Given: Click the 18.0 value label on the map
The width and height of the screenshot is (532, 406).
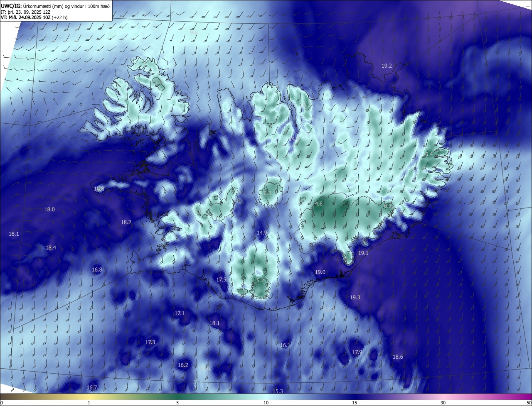Looking at the screenshot, I should click(49, 209).
